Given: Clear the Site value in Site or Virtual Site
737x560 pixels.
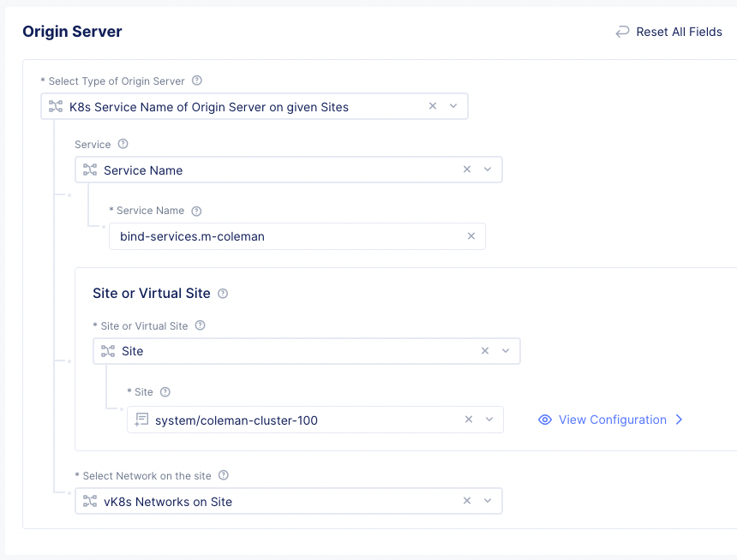Looking at the screenshot, I should (x=485, y=351).
